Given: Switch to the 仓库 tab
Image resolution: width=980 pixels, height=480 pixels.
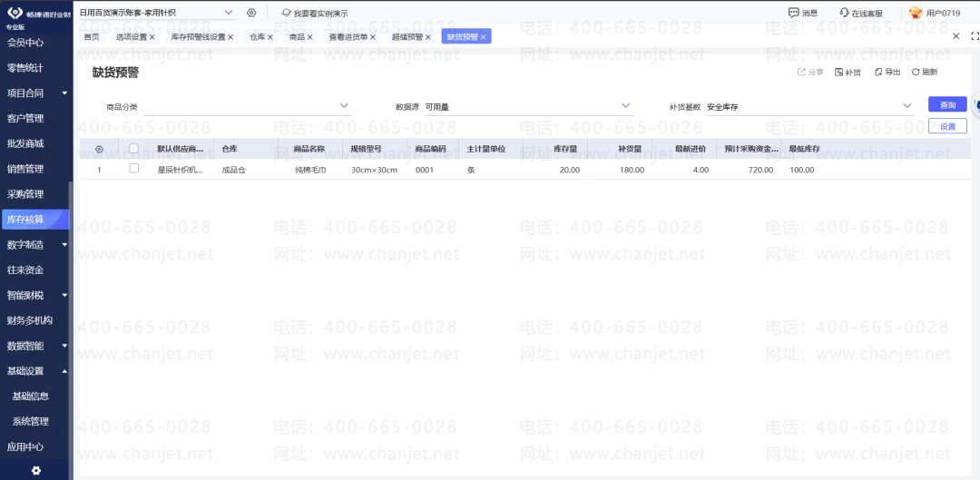Looking at the screenshot, I should coord(258,37).
